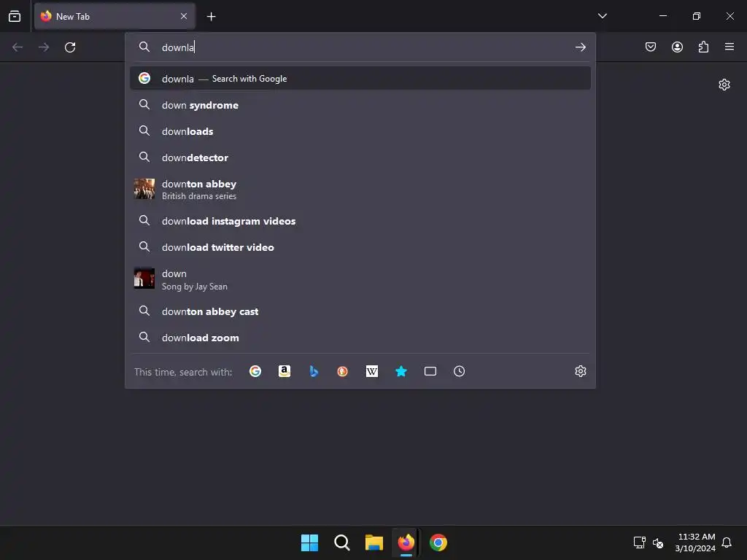Search this time with DuckDuckGo icon
The width and height of the screenshot is (747, 560).
point(343,371)
